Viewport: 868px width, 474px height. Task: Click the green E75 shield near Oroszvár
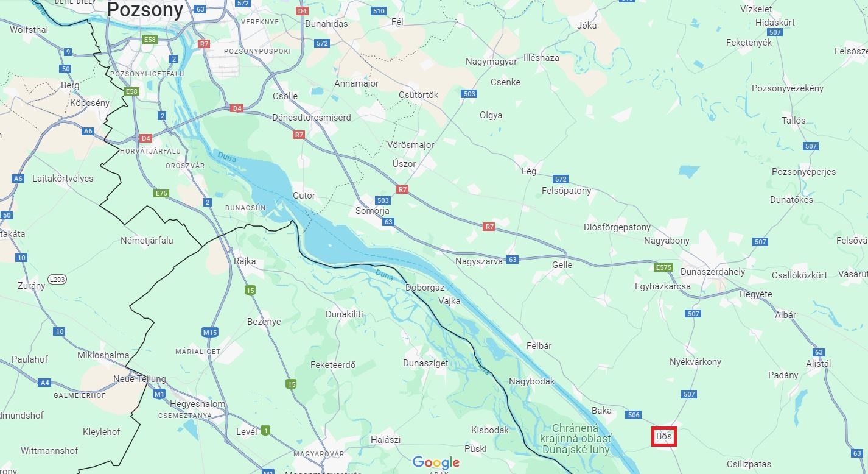pos(161,193)
